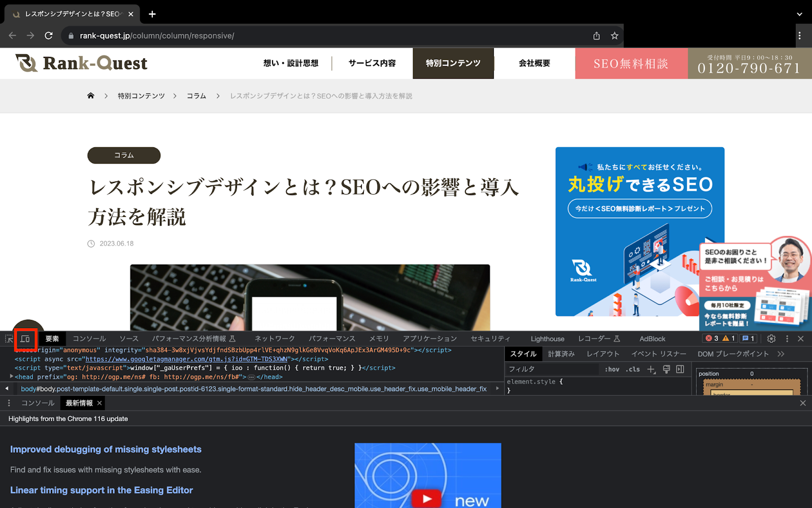Add new style rule plus icon
Viewport: 812px width, 508px height.
[x=652, y=369]
